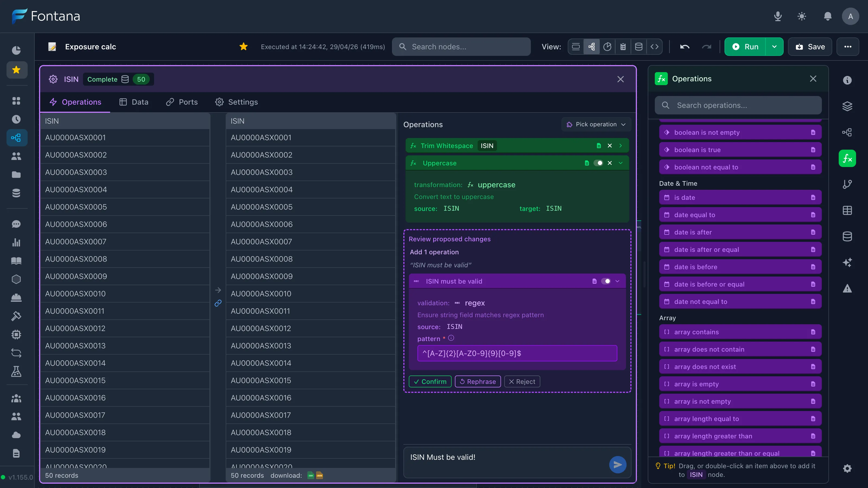Toggle the Uppercase operation switch
Image resolution: width=868 pixels, height=488 pixels.
598,163
